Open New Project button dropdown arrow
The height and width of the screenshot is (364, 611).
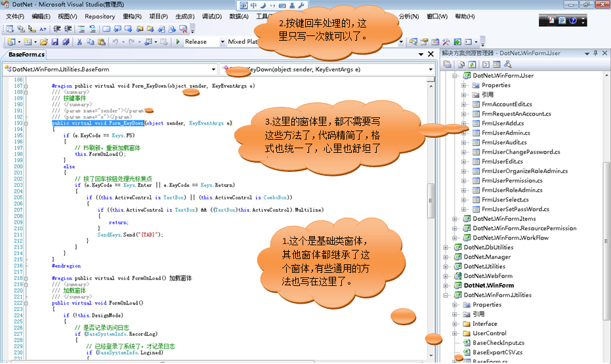pos(19,42)
